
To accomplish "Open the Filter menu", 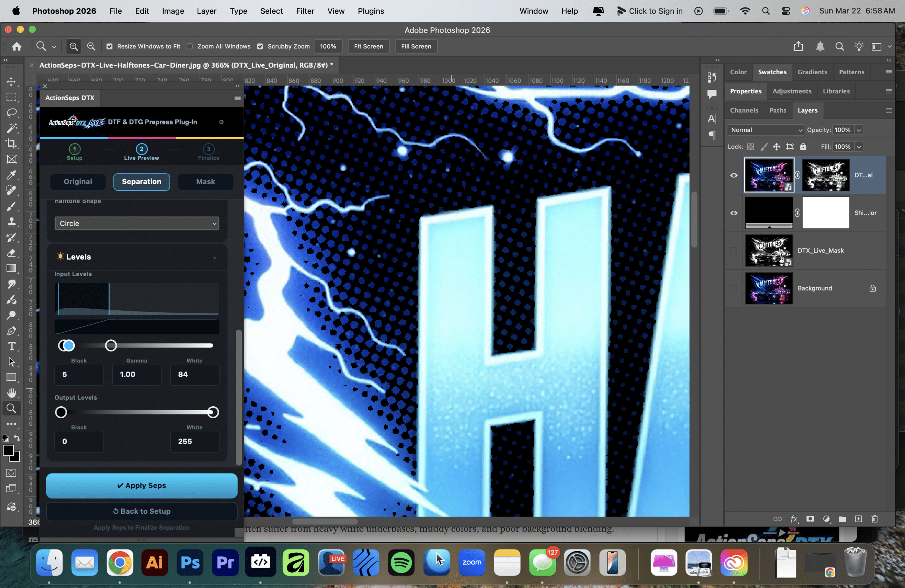I will click(305, 11).
